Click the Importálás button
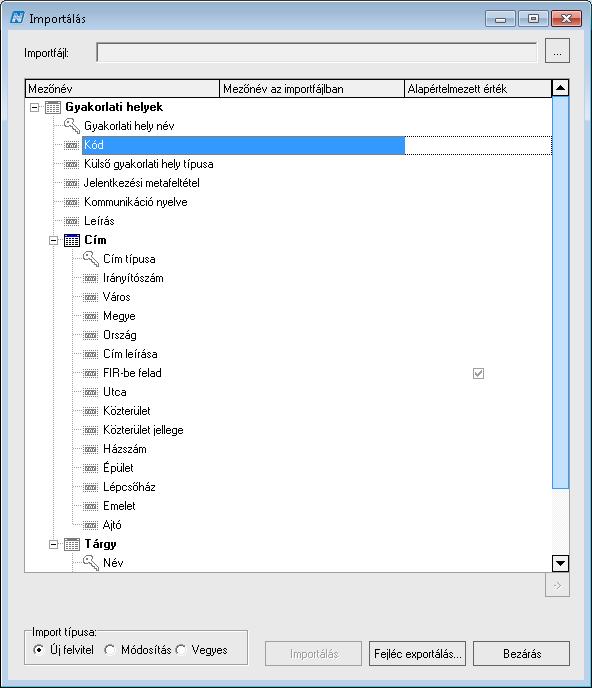Screen dimensions: 592x688 tap(313, 654)
